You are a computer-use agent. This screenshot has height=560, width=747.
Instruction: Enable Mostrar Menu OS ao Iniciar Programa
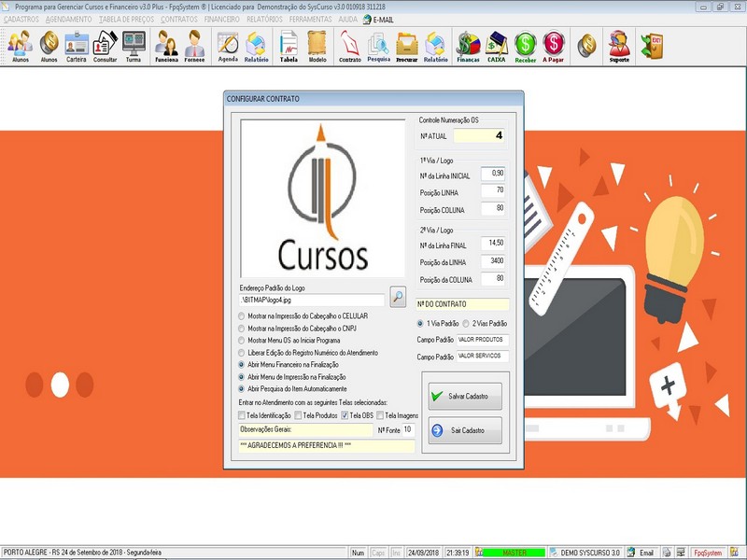[x=243, y=341]
